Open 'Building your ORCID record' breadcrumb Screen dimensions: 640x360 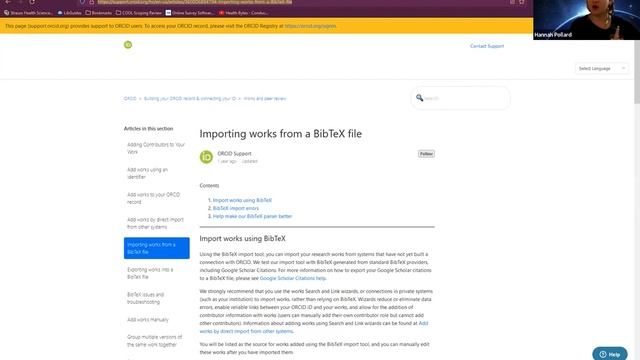point(190,98)
